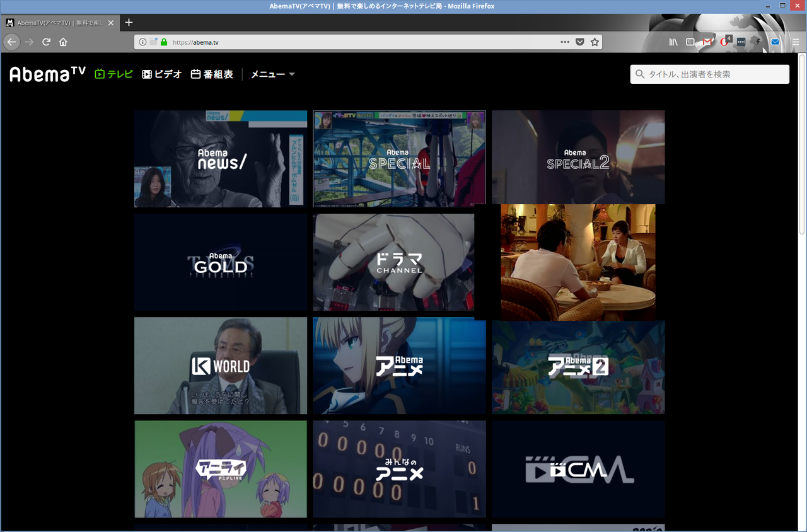
Task: Open the CM channel thumbnail
Action: (x=578, y=469)
